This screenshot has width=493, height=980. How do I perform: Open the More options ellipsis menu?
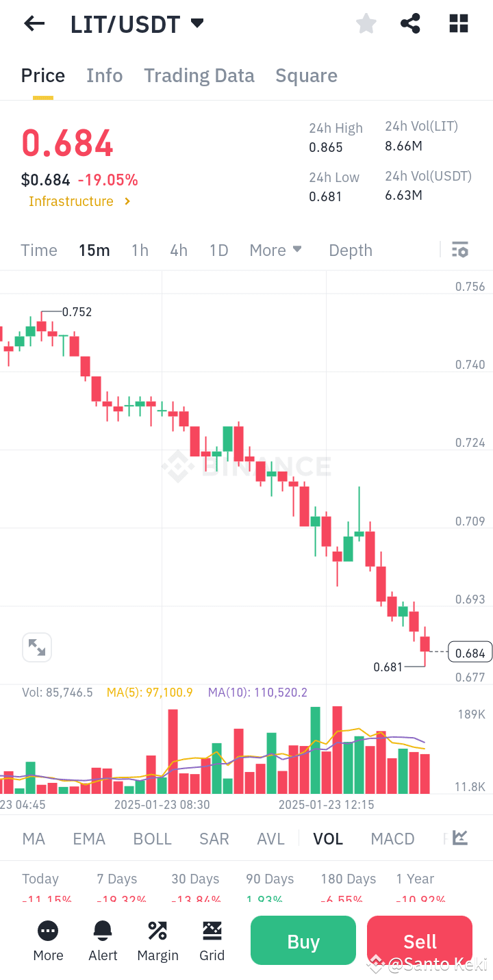(x=48, y=940)
